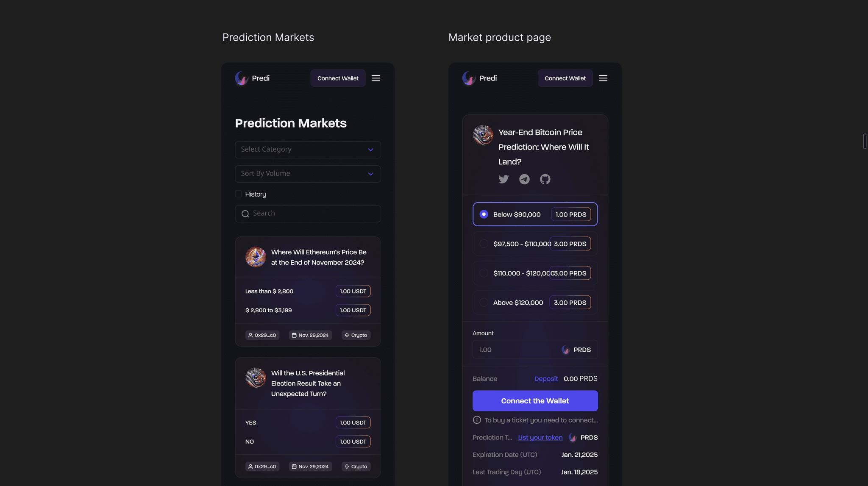Click the info icon near buy ticket notice
Image resolution: width=868 pixels, height=486 pixels.
477,420
